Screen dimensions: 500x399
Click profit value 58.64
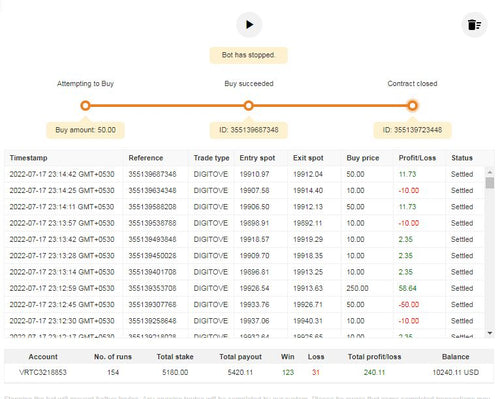coord(407,288)
